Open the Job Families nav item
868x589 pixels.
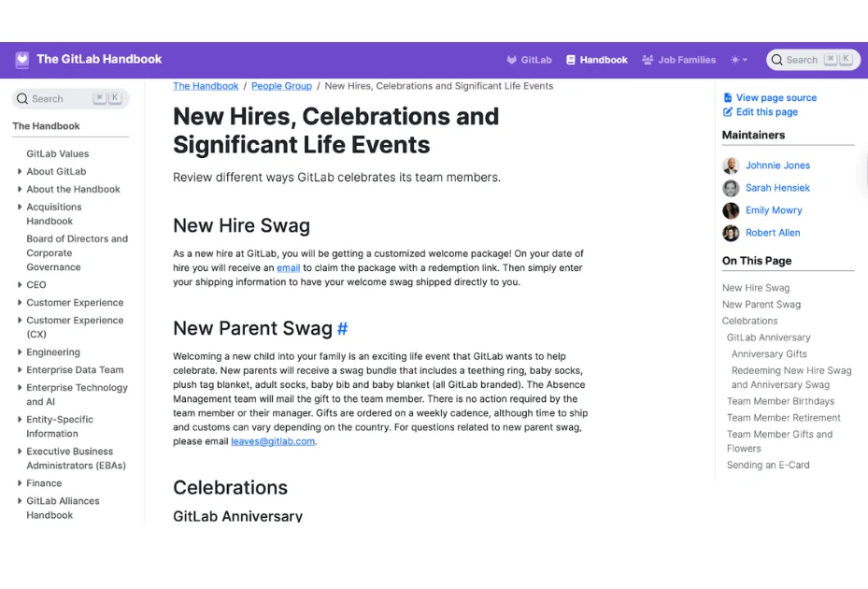click(678, 60)
